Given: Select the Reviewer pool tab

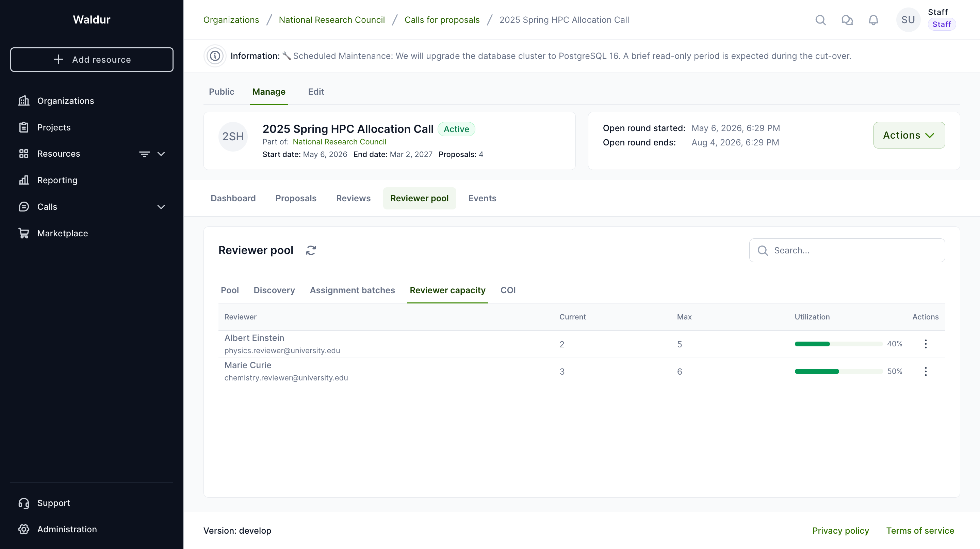Looking at the screenshot, I should coord(419,198).
